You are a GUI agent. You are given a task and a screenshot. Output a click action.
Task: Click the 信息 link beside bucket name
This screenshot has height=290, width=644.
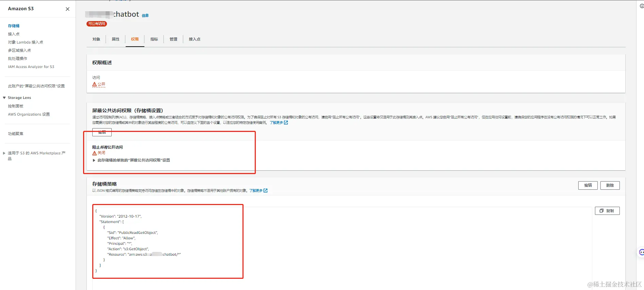click(x=145, y=16)
